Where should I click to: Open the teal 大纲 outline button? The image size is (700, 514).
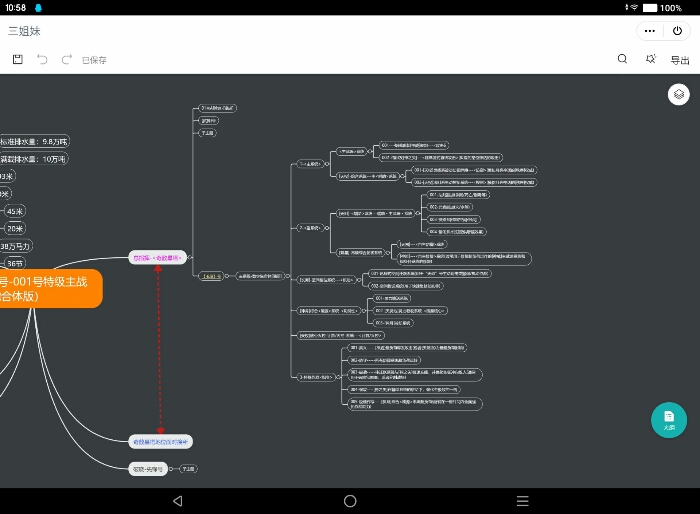669,420
